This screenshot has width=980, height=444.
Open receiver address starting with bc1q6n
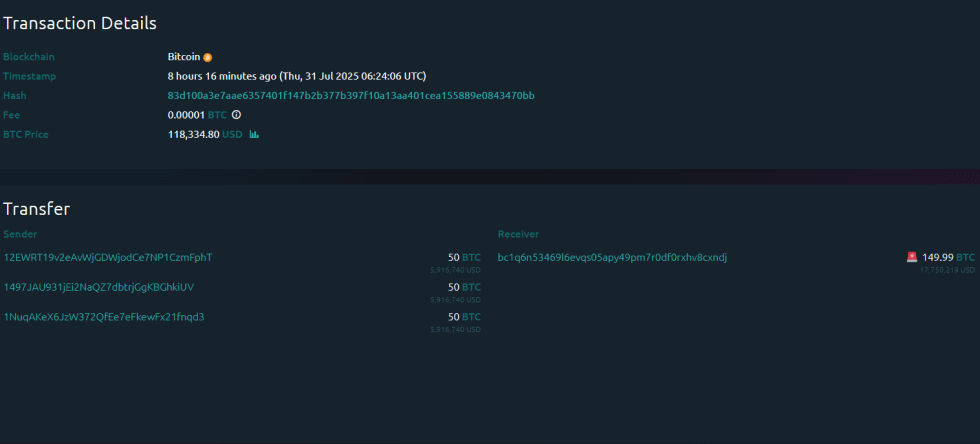point(612,258)
